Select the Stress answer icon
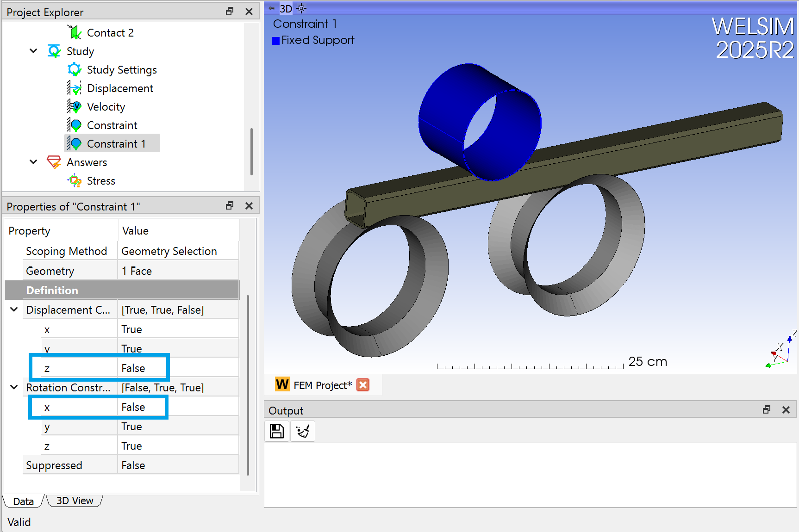799x532 pixels. [75, 180]
